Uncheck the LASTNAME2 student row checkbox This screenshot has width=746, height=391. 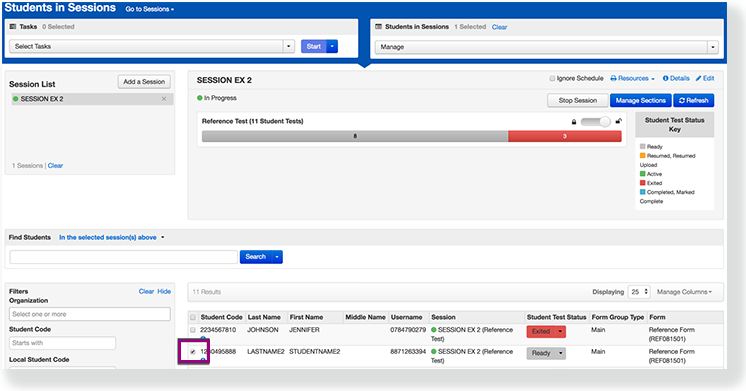[193, 352]
